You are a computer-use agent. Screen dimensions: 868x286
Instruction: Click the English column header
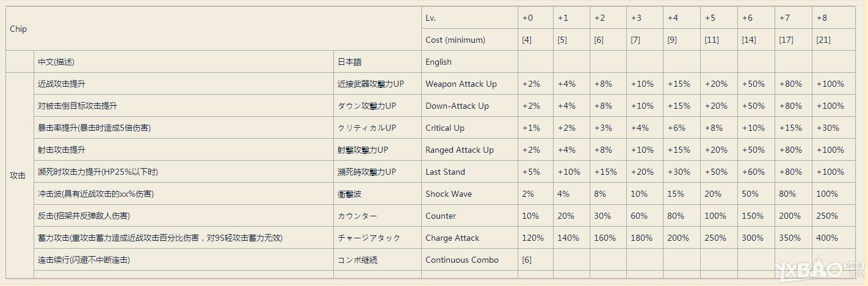click(x=438, y=62)
